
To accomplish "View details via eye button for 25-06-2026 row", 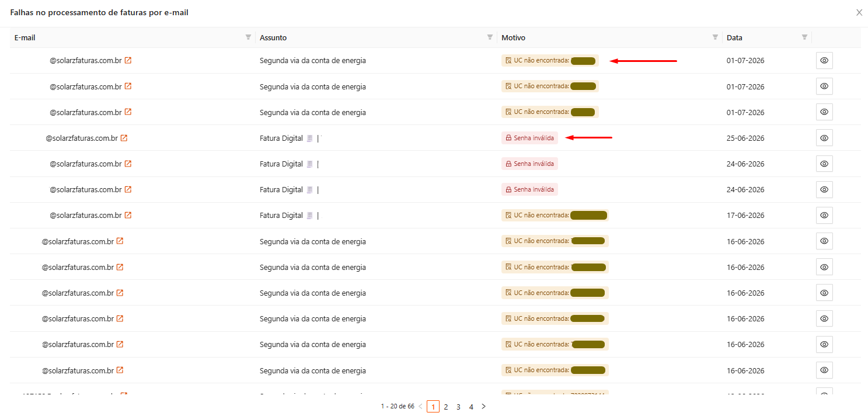I will 824,138.
